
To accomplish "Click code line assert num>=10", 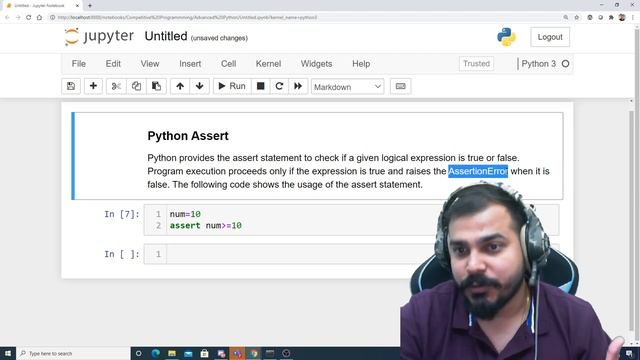I will point(206,226).
